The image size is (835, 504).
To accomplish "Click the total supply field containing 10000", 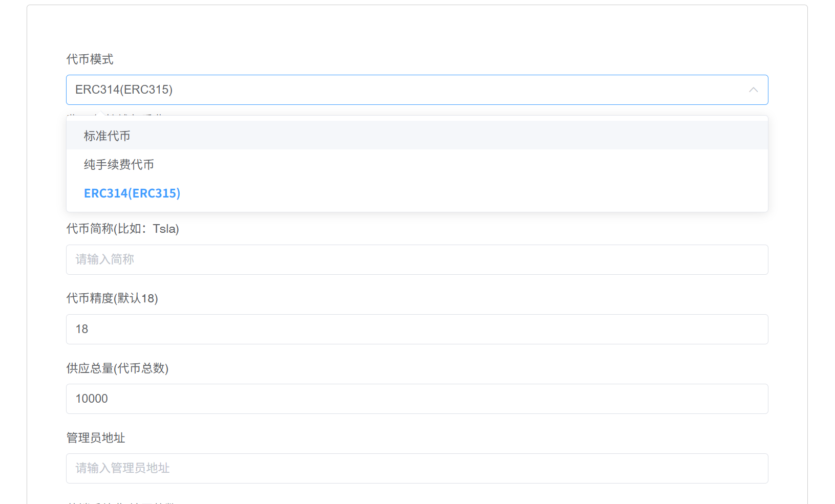I will (x=417, y=399).
